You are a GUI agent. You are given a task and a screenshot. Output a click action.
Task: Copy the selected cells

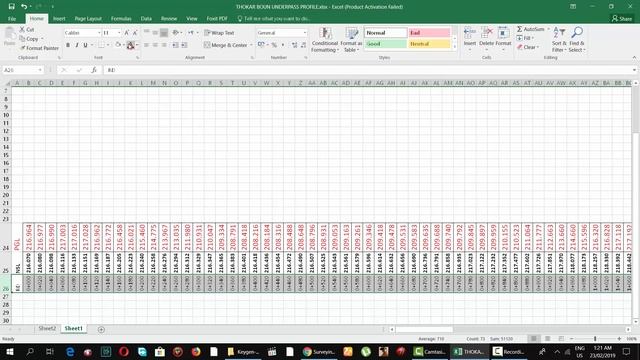(x=29, y=39)
